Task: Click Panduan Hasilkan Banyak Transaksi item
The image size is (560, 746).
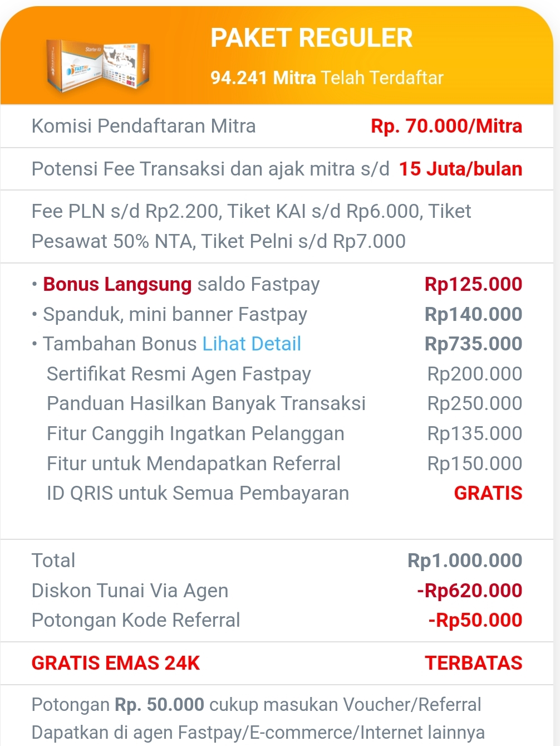Action: (206, 403)
